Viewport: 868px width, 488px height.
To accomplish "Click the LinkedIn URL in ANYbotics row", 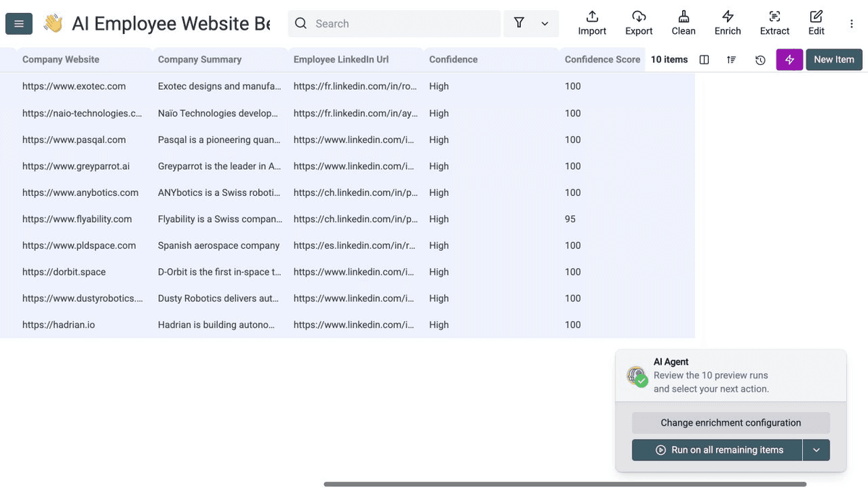I will 356,192.
